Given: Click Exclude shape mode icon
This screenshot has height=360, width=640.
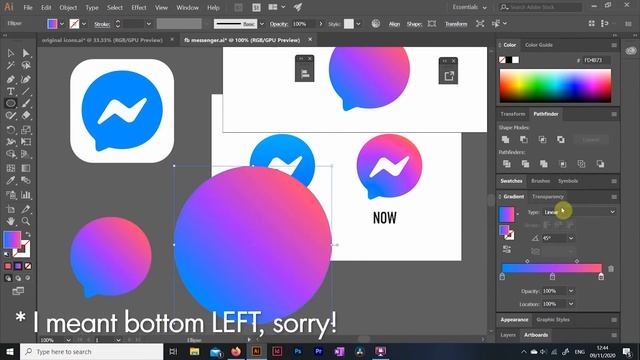Looking at the screenshot, I should (561, 140).
